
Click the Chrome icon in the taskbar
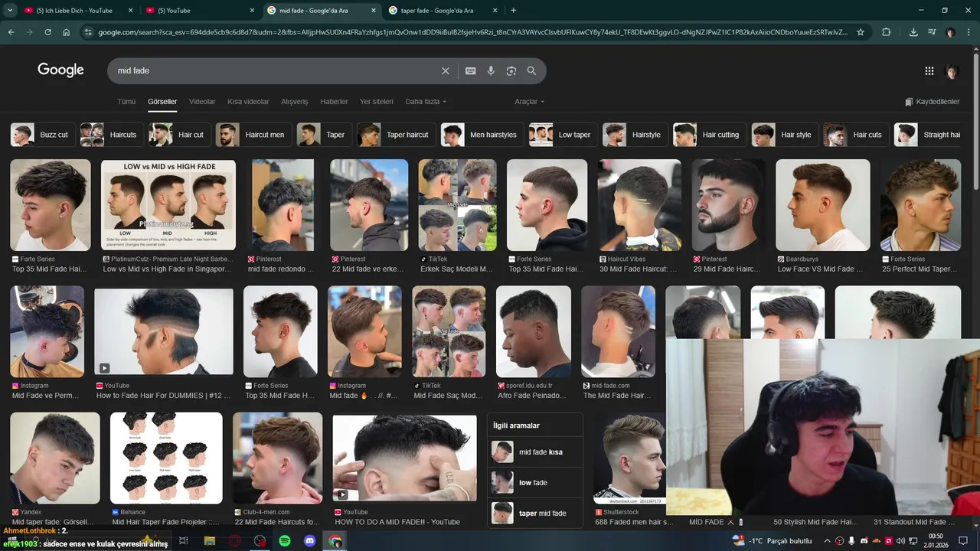tap(335, 541)
